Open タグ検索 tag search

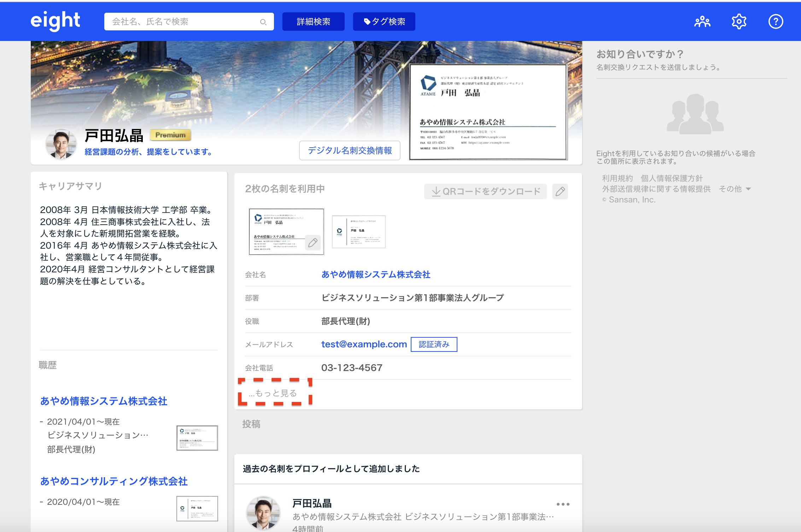click(x=384, y=22)
